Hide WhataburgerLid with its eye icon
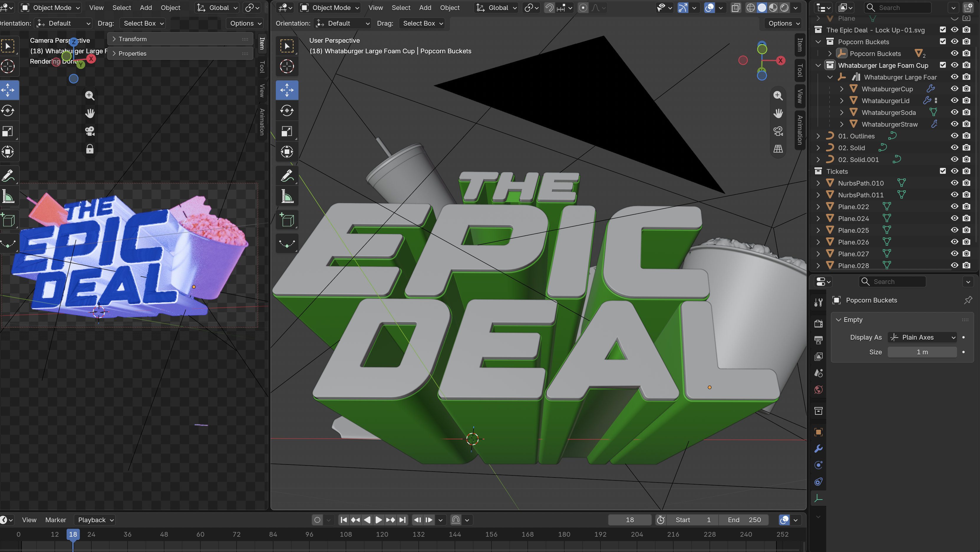980x552 pixels. tap(954, 100)
